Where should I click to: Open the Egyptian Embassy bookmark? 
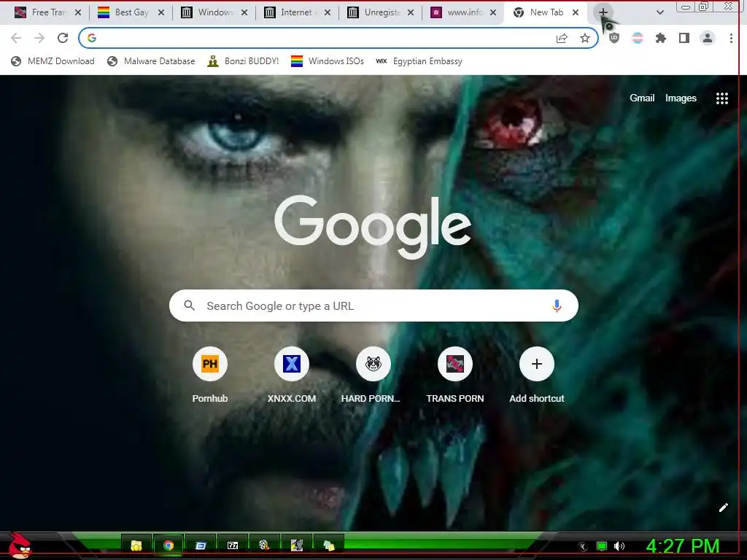point(419,61)
